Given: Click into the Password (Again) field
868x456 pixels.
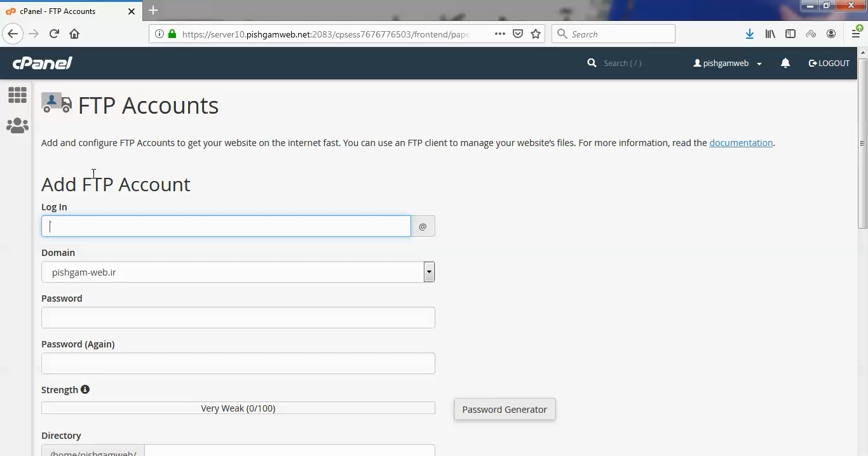Looking at the screenshot, I should pyautogui.click(x=238, y=363).
